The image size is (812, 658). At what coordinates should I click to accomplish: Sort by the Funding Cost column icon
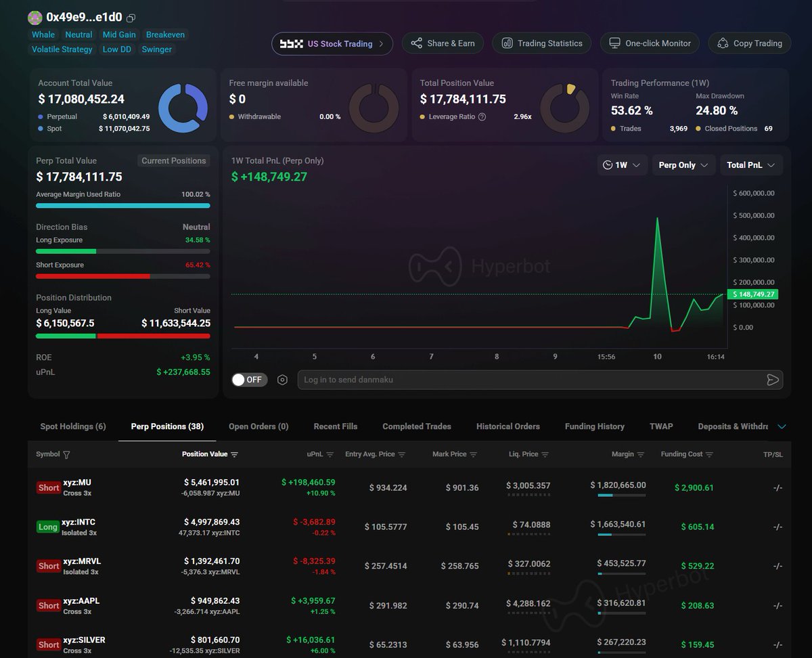(x=709, y=454)
